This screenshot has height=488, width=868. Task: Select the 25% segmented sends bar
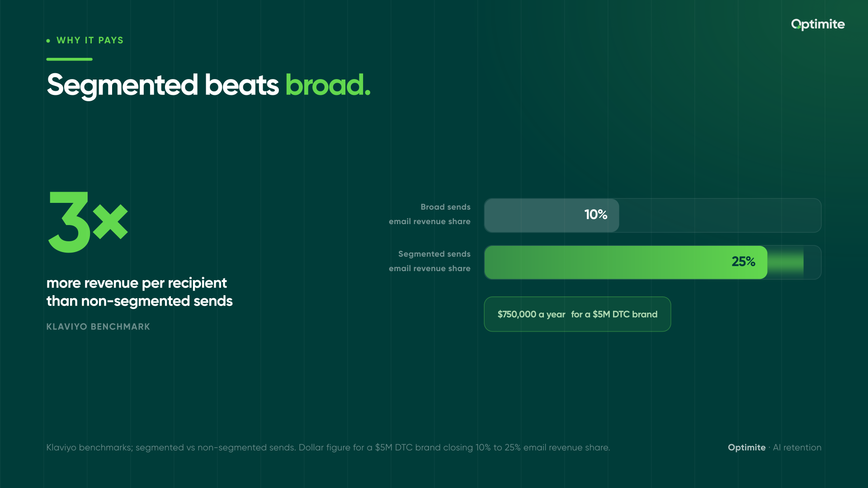(626, 263)
